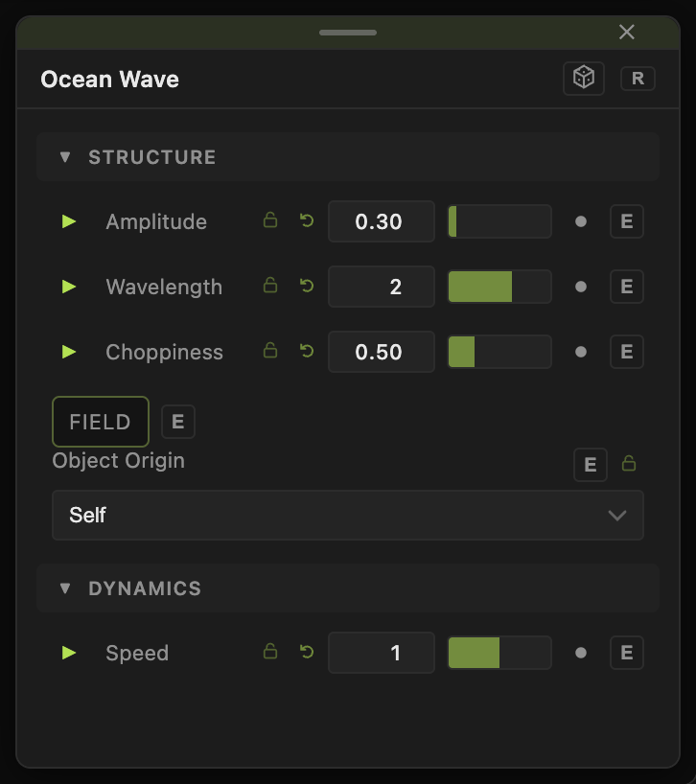Click the keyframe dot on the Wavelength row
This screenshot has height=784, width=696.
coord(581,287)
